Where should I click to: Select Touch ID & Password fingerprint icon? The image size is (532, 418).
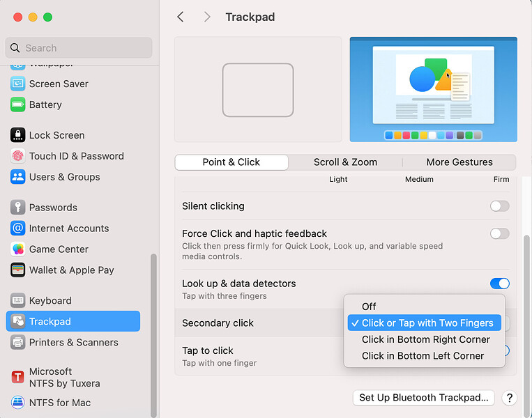(x=18, y=156)
